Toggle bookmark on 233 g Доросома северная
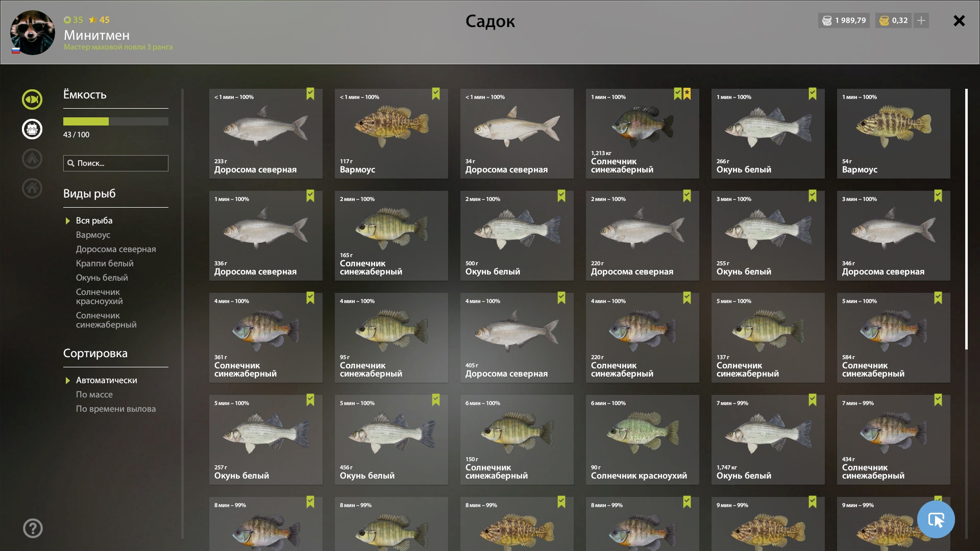Screen dimensions: 980x551 pyautogui.click(x=310, y=94)
